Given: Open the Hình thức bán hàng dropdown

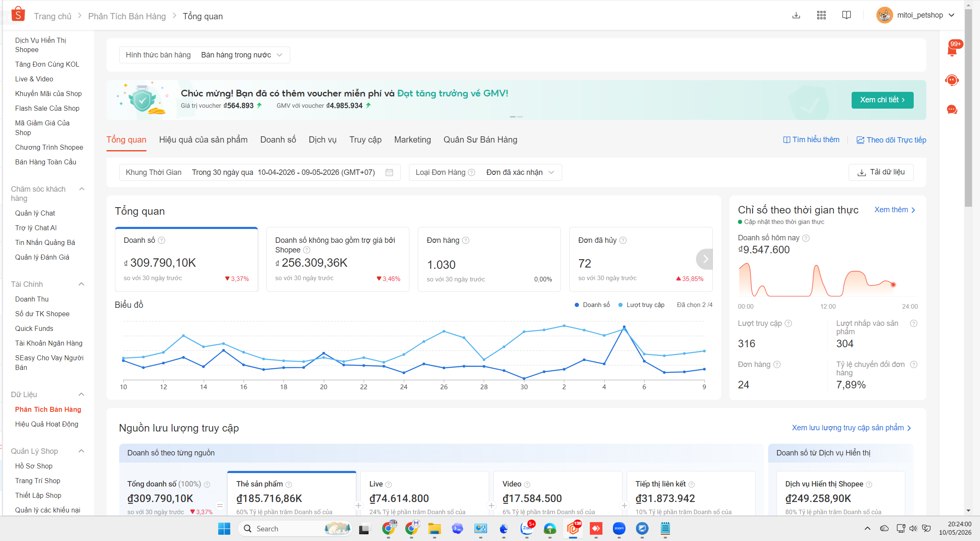Looking at the screenshot, I should click(x=204, y=55).
